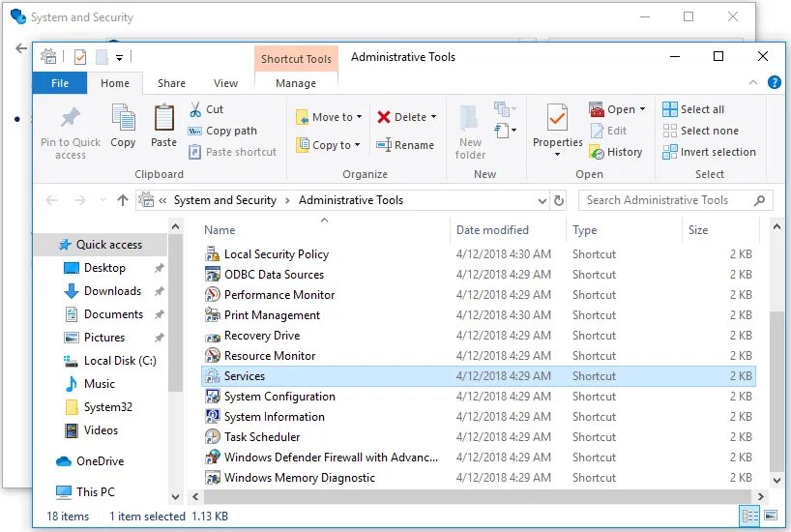
Task: Switch to Large icons view in status bar
Action: pyautogui.click(x=771, y=516)
